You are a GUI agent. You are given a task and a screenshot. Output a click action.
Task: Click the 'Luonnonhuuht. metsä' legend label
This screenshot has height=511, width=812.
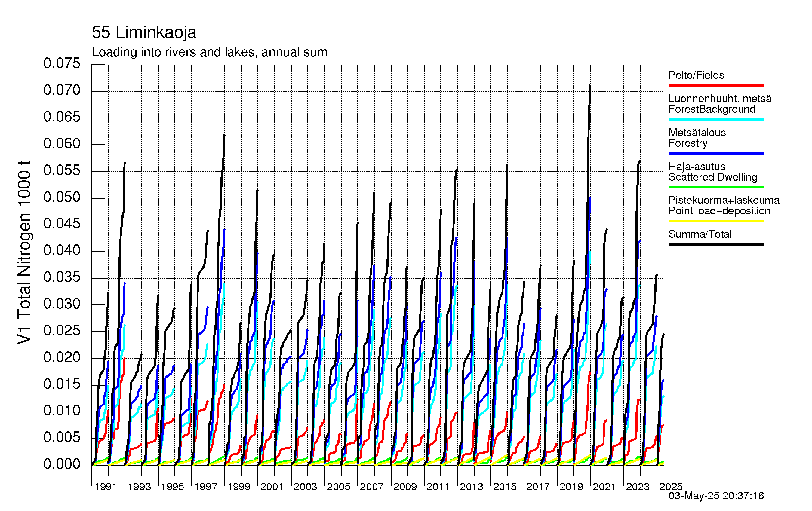point(720,99)
